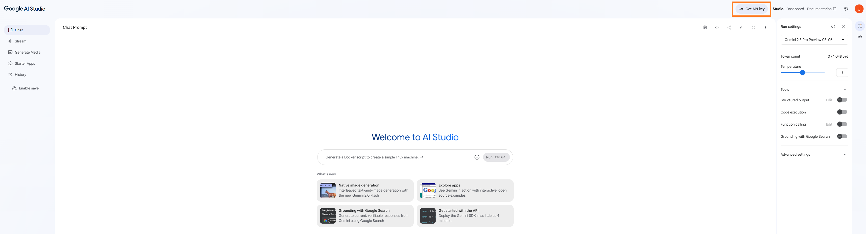Open settings gear icon in header
This screenshot has width=868, height=234.
[846, 9]
